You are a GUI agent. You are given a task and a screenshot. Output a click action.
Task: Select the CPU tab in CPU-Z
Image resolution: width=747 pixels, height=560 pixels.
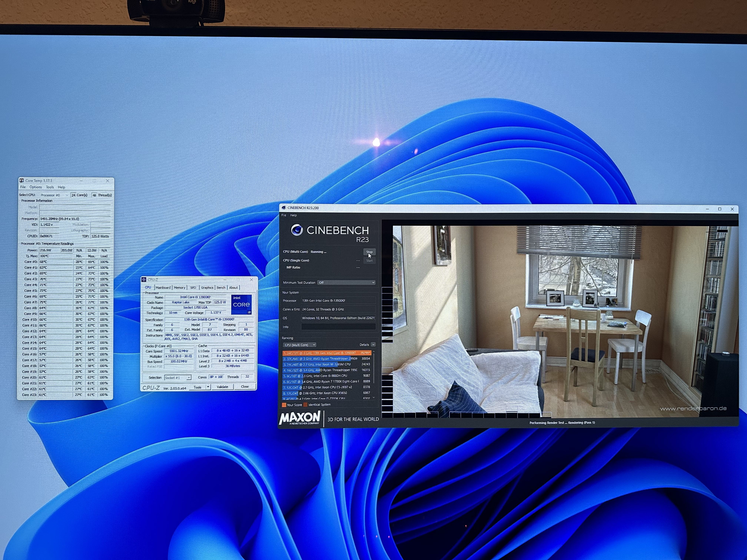(x=148, y=288)
